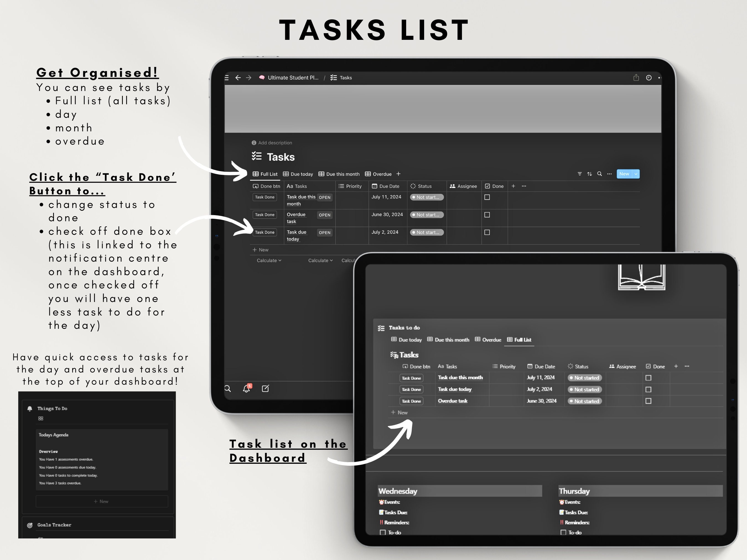The height and width of the screenshot is (560, 747).
Task: Go forward with the right arrow icon
Action: tap(249, 78)
